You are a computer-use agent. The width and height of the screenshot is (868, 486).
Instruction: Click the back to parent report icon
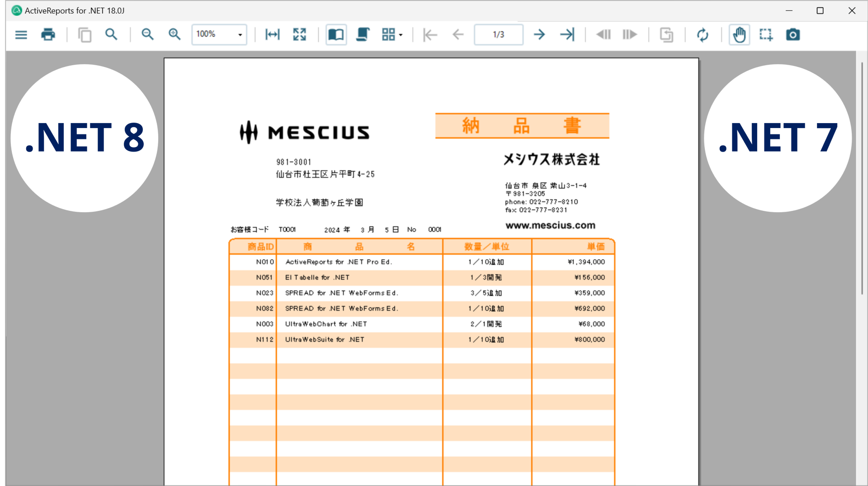click(x=666, y=34)
